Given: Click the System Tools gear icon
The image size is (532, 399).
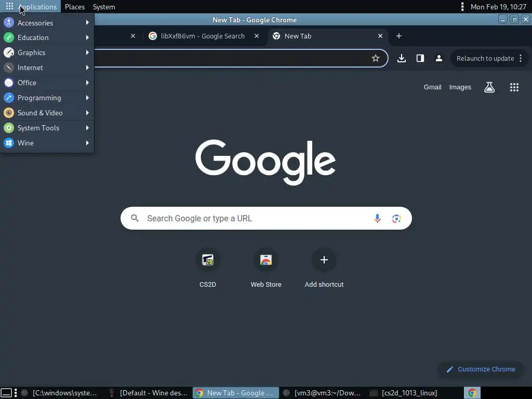Looking at the screenshot, I should click(9, 128).
